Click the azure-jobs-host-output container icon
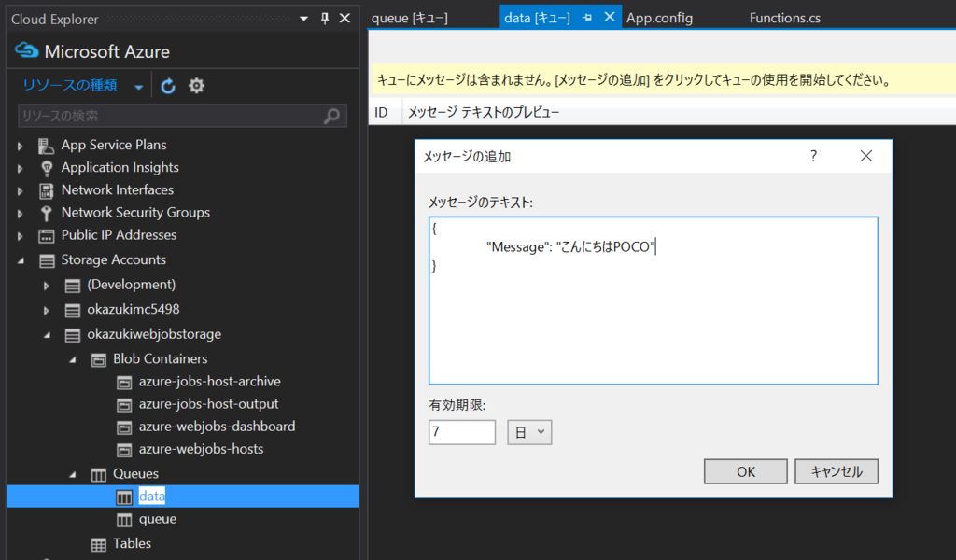The height and width of the screenshot is (560, 956). pyautogui.click(x=124, y=405)
